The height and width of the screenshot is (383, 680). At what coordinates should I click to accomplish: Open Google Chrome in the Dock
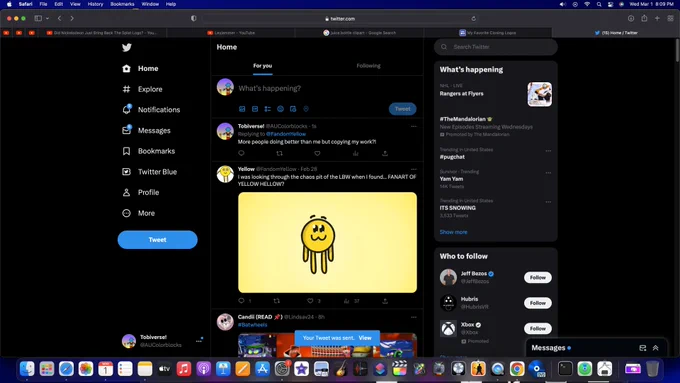click(517, 369)
